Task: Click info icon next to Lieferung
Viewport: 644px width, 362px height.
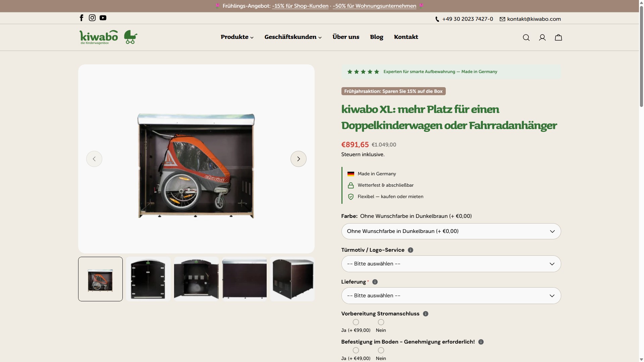Action: click(375, 282)
